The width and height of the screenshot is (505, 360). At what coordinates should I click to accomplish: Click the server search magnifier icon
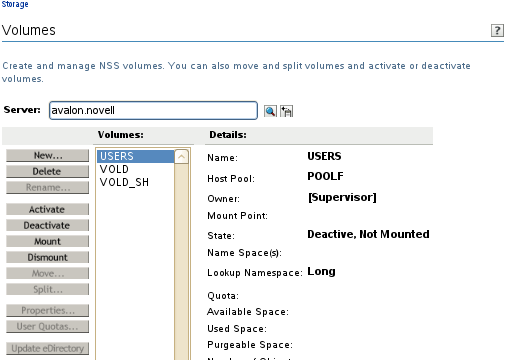coord(270,111)
